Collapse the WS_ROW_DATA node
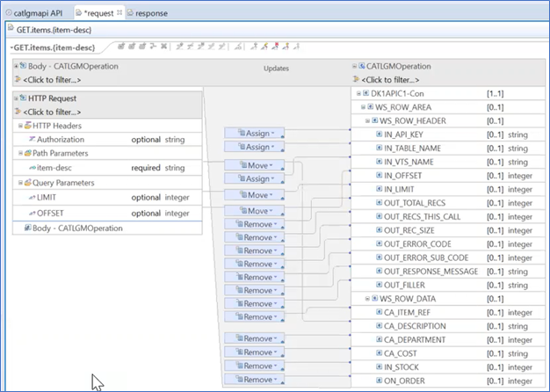This screenshot has width=550, height=392. [x=367, y=299]
